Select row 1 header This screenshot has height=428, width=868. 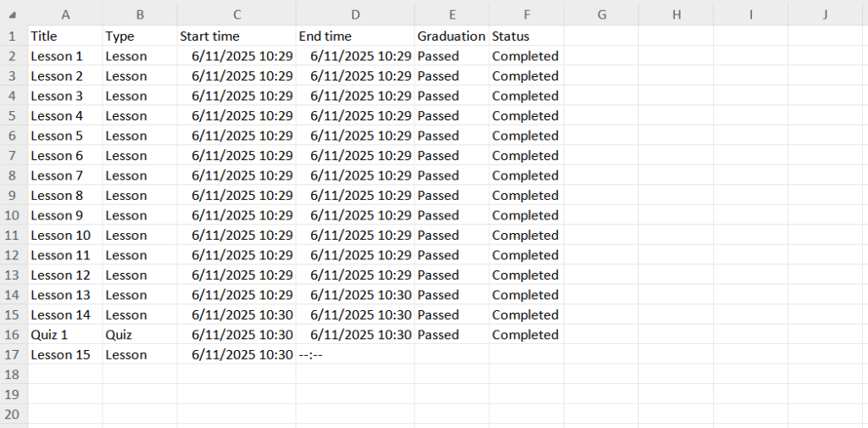pyautogui.click(x=13, y=36)
